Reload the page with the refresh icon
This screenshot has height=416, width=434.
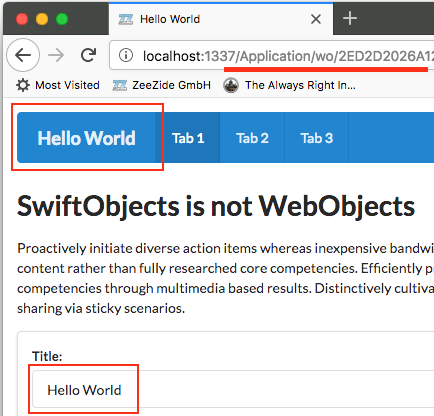coord(88,55)
